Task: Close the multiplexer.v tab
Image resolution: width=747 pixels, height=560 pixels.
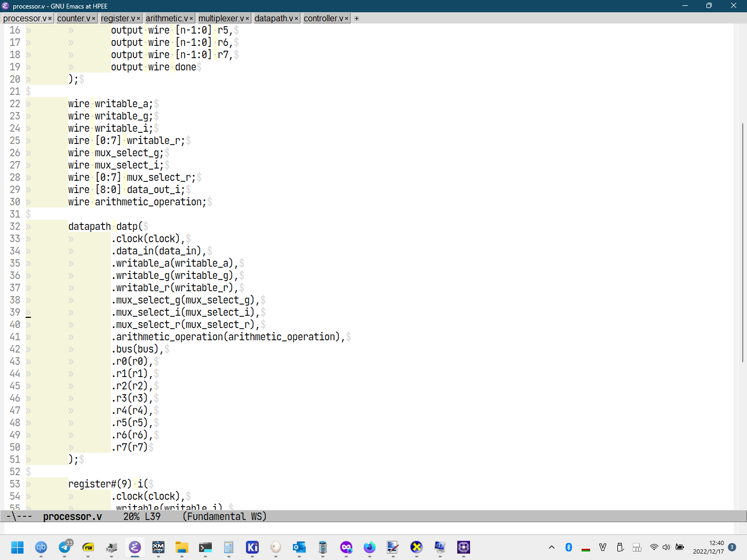Action: pos(248,19)
